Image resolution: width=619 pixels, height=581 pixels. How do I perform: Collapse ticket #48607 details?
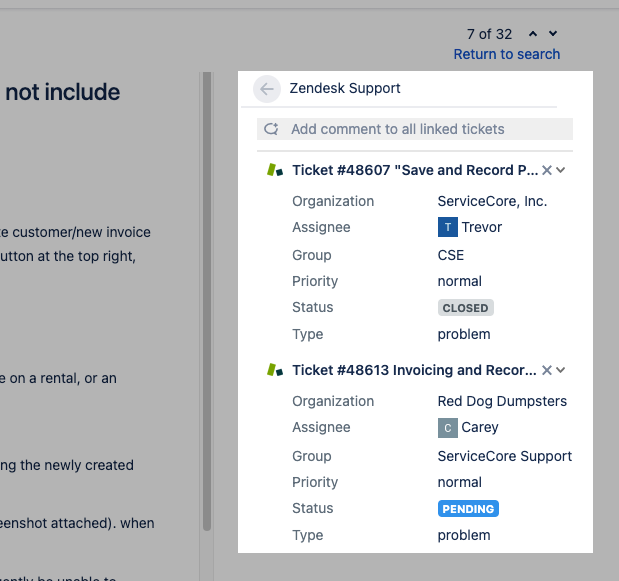point(561,170)
